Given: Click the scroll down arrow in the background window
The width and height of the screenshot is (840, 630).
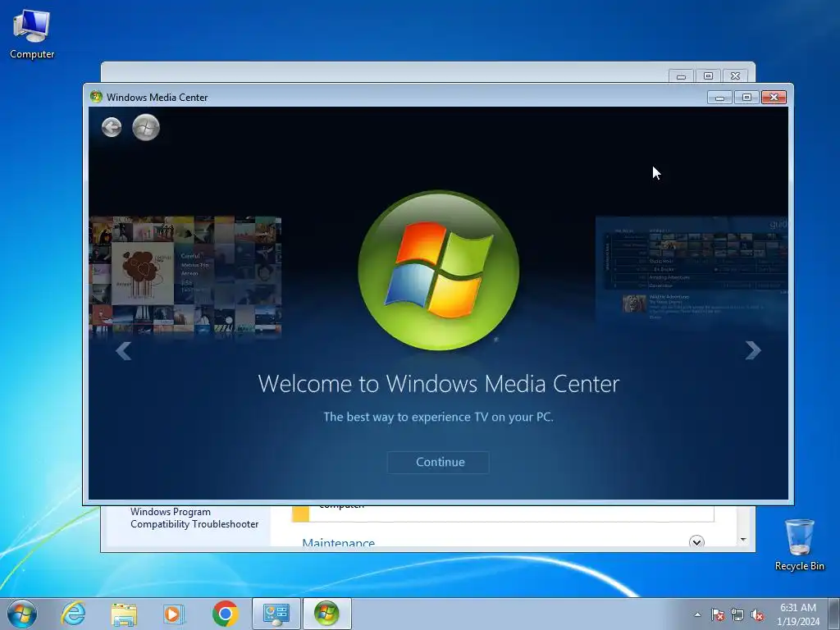Looking at the screenshot, I should (743, 540).
